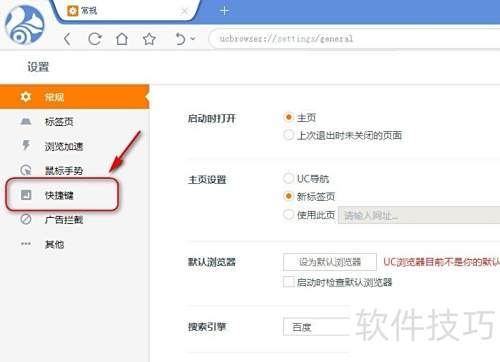Open the home page icon

click(122, 39)
